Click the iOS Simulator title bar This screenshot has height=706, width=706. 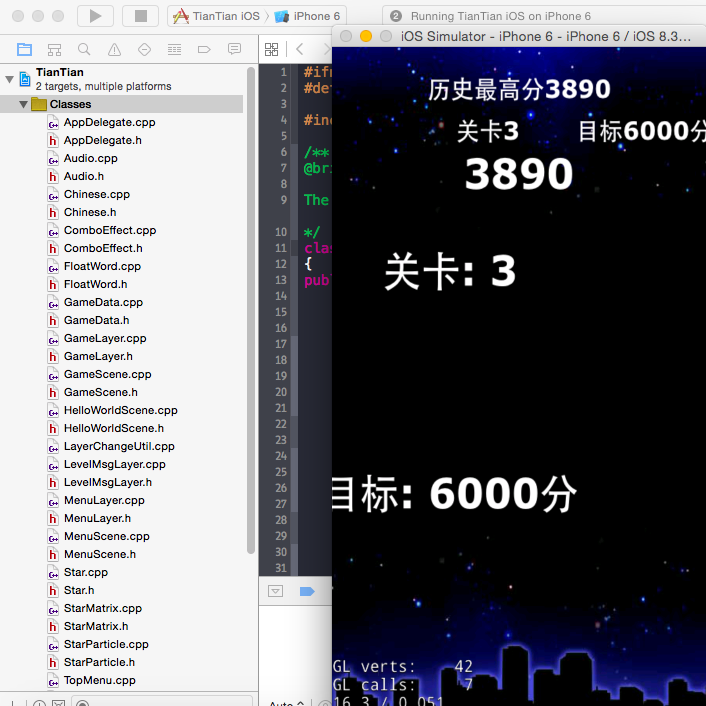pyautogui.click(x=519, y=36)
